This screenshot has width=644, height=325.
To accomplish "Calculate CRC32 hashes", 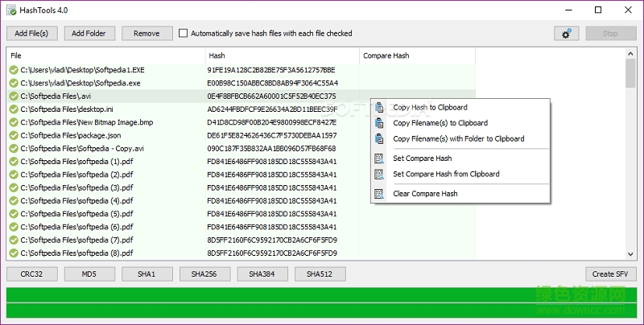I will click(x=31, y=274).
